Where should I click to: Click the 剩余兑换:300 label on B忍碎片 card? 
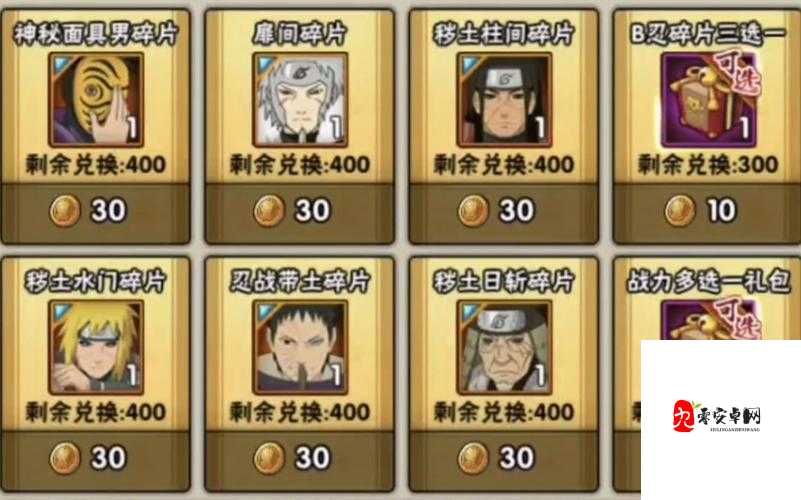click(708, 164)
